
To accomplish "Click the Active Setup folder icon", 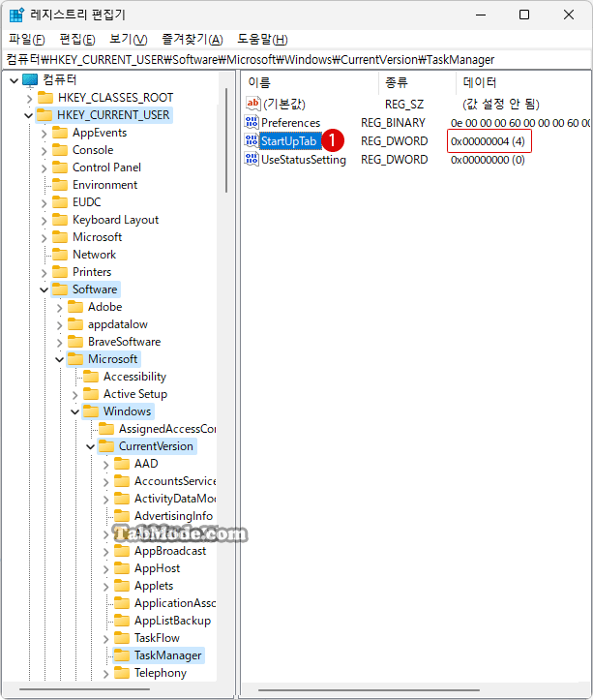I will point(91,394).
